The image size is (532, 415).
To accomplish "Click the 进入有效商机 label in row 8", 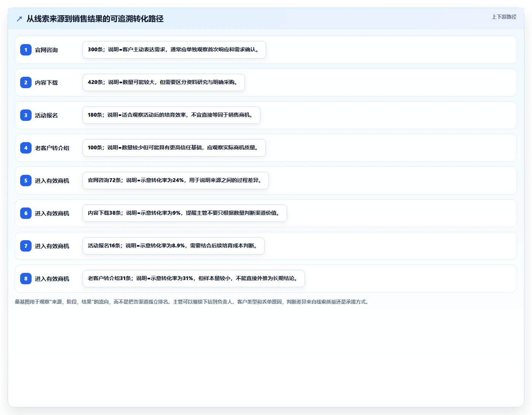I will [x=52, y=279].
